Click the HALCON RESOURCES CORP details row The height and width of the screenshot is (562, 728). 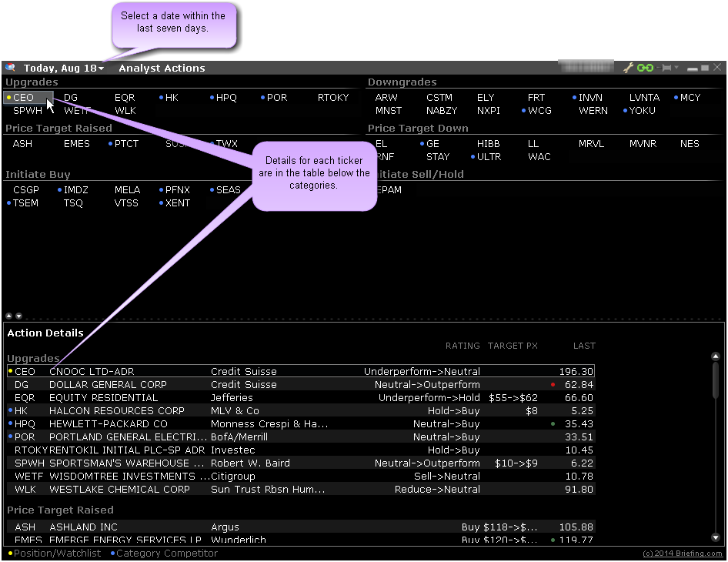coord(301,410)
